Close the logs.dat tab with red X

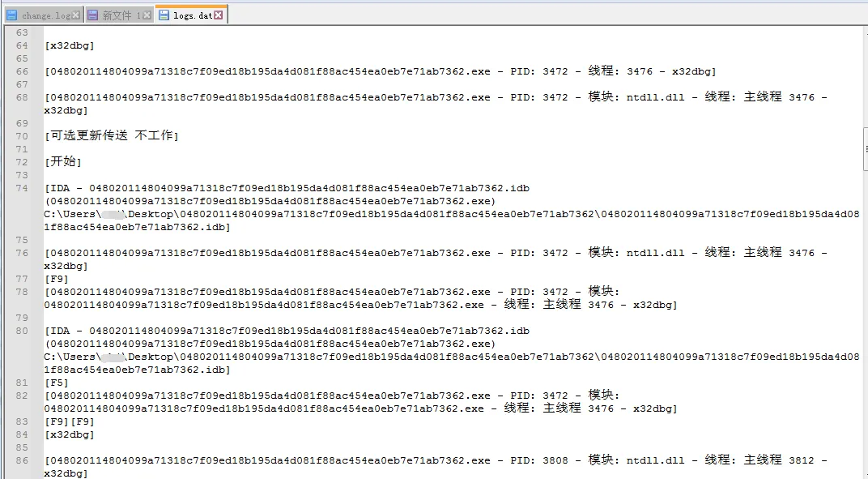[x=219, y=15]
